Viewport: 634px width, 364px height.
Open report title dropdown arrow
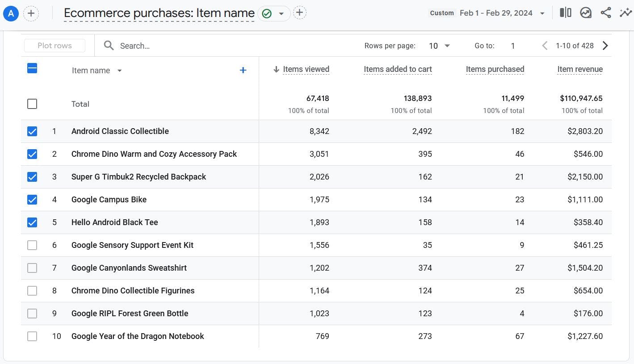tap(281, 13)
